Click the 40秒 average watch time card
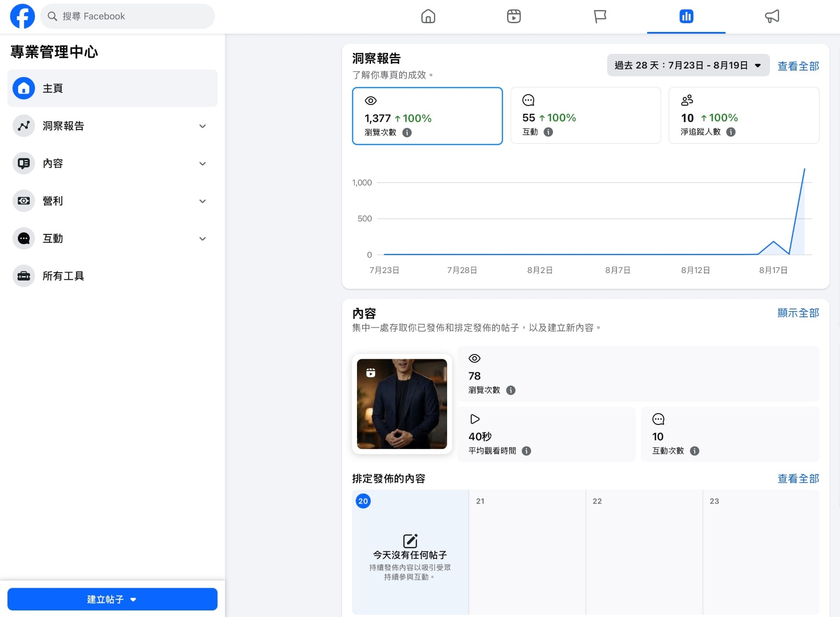840x617 pixels. pyautogui.click(x=546, y=434)
